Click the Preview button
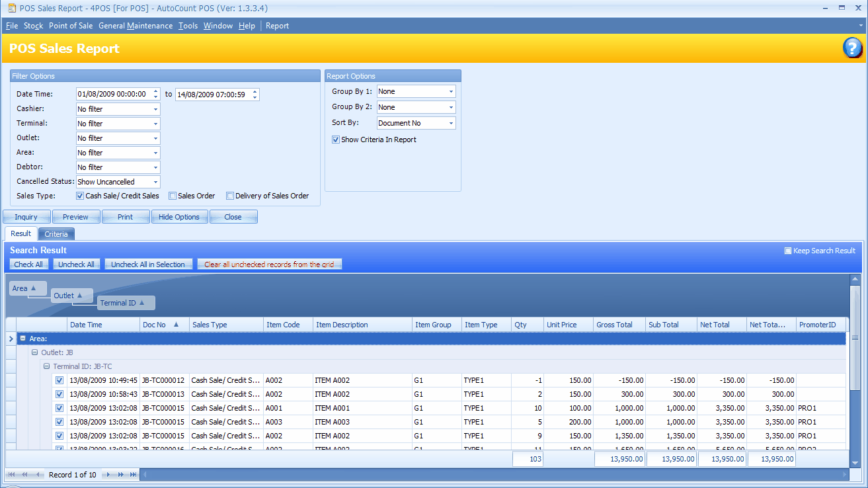The width and height of the screenshot is (868, 488). tap(76, 217)
